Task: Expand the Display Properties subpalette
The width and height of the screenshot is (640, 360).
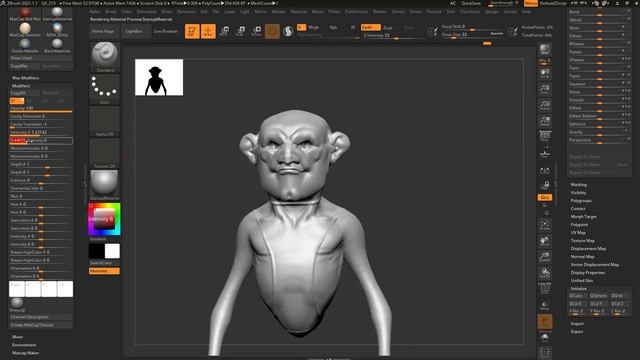Action: point(588,273)
